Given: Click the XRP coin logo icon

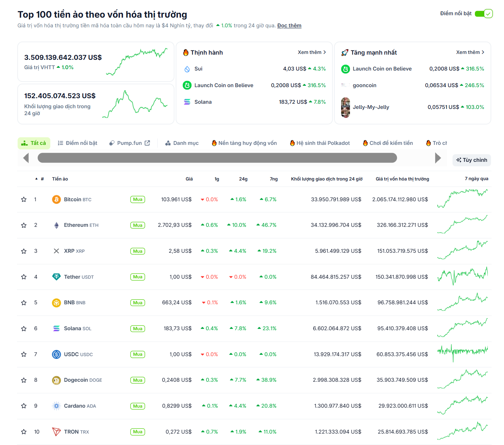Looking at the screenshot, I should pos(56,251).
